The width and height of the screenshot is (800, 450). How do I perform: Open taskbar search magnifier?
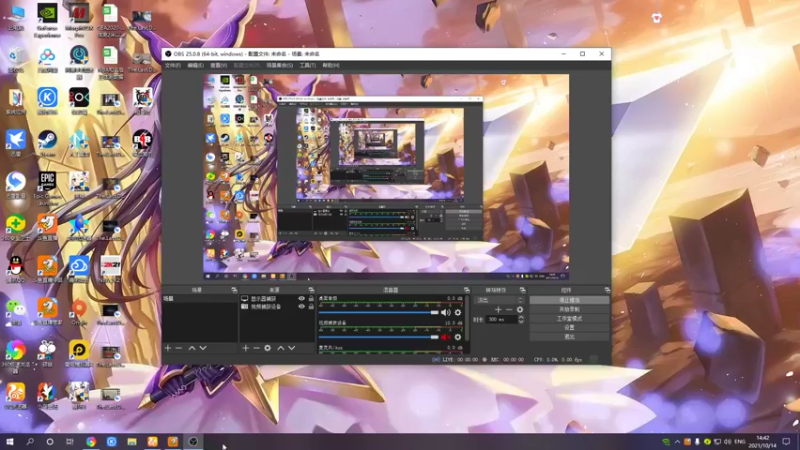[30, 442]
